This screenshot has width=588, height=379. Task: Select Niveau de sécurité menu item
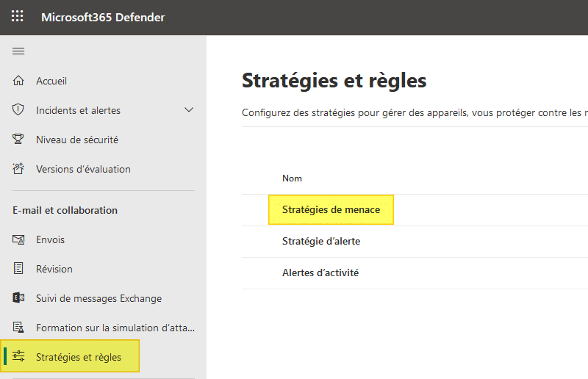77,140
